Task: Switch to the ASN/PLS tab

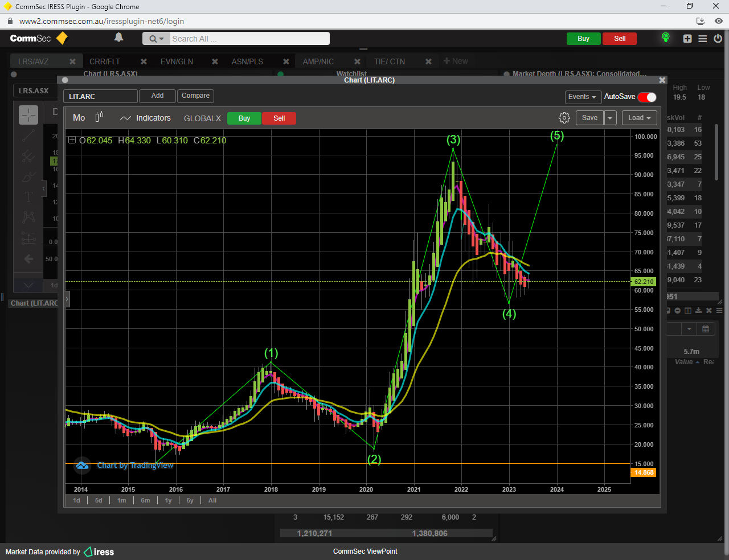Action: 247,61
